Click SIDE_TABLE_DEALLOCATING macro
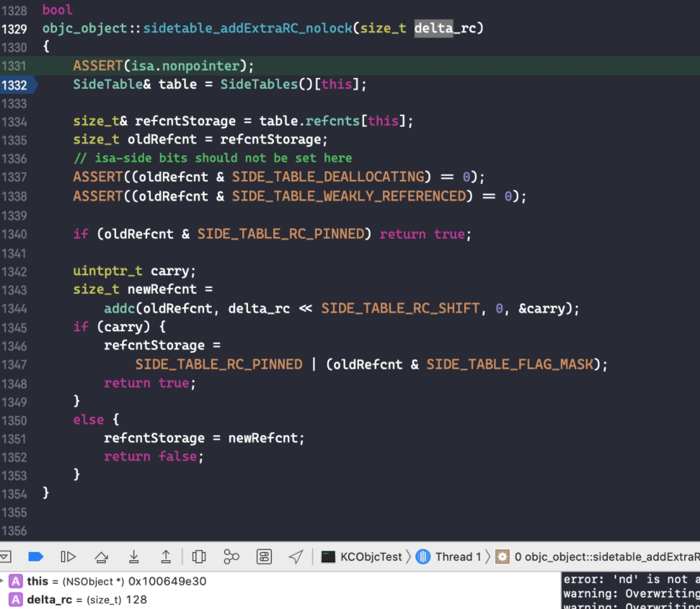The width and height of the screenshot is (700, 609). (328, 177)
